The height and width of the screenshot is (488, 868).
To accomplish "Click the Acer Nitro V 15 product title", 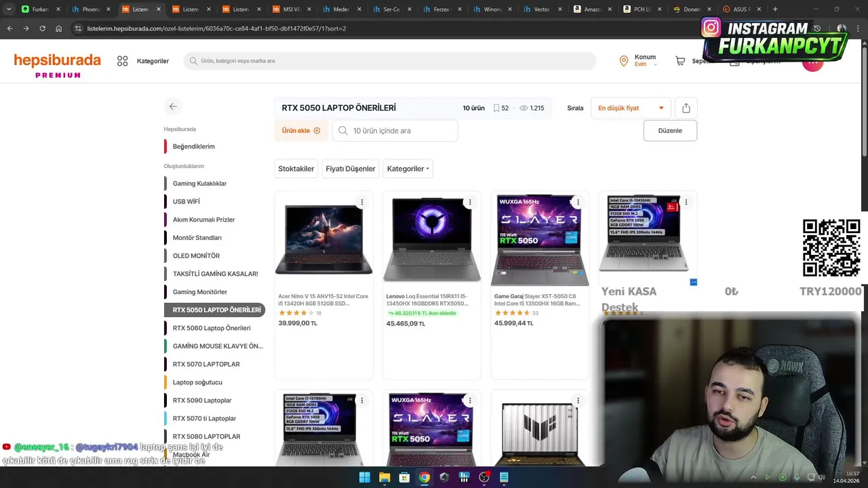I will tap(323, 300).
